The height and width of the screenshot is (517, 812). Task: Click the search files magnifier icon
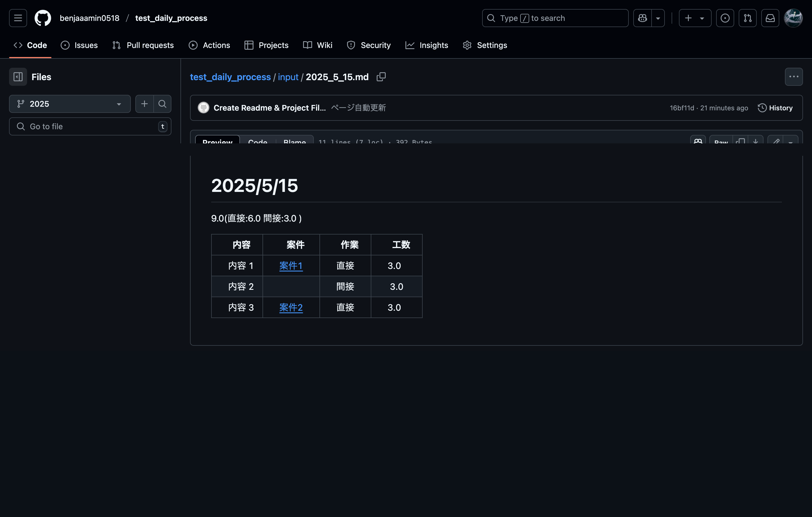(x=162, y=104)
